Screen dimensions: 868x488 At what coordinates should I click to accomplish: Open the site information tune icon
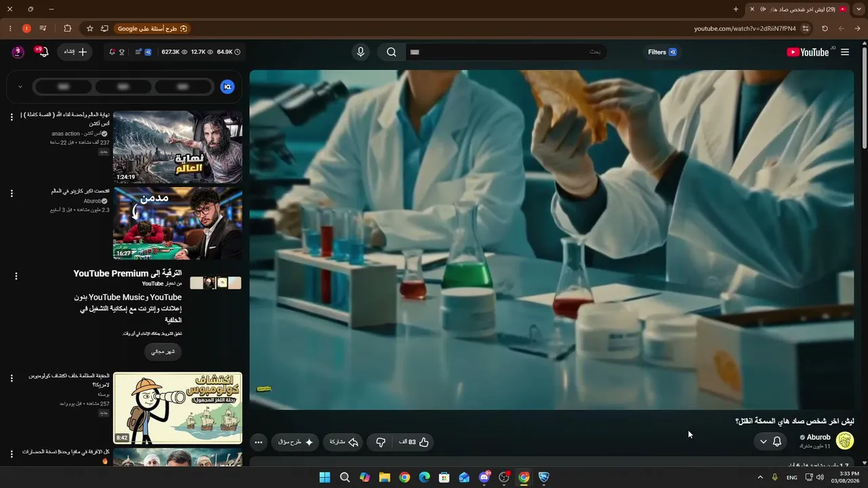tap(806, 28)
